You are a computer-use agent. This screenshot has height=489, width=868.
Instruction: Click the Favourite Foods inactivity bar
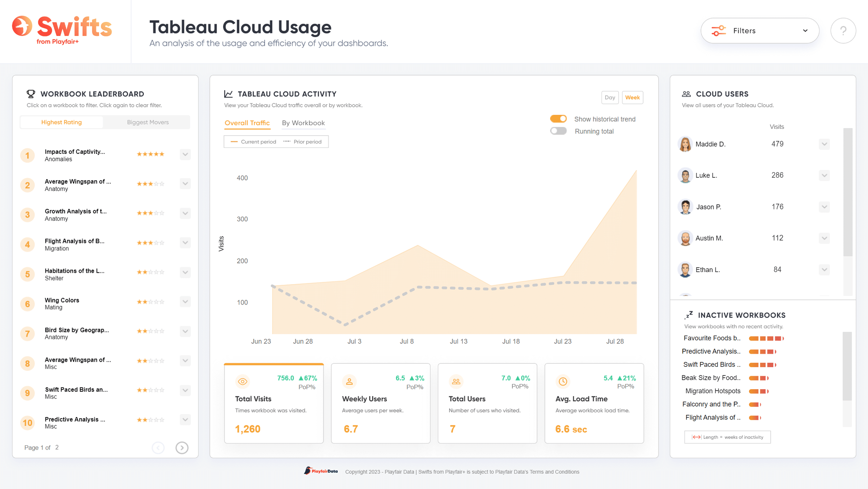pyautogui.click(x=766, y=339)
